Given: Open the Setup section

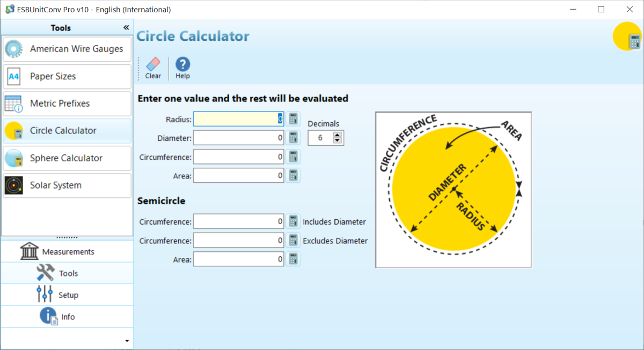Looking at the screenshot, I should point(67,294).
